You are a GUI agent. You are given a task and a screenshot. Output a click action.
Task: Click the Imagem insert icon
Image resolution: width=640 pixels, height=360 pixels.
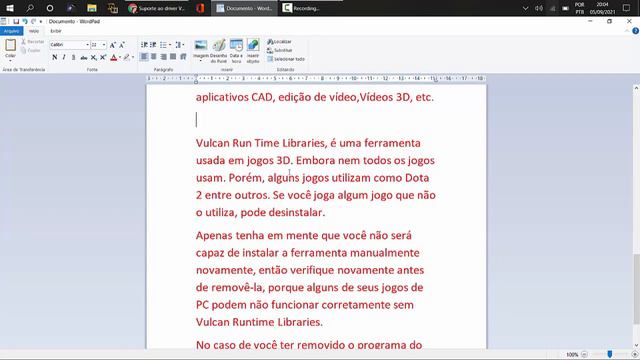200,45
